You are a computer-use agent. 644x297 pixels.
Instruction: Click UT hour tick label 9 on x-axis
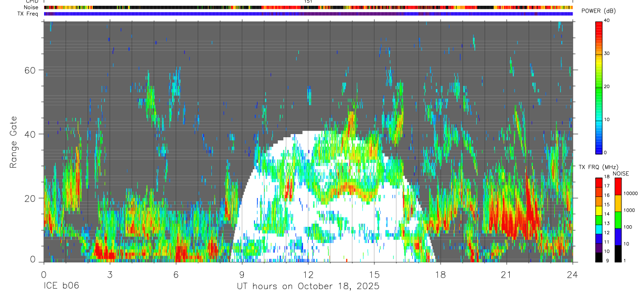[242, 274]
